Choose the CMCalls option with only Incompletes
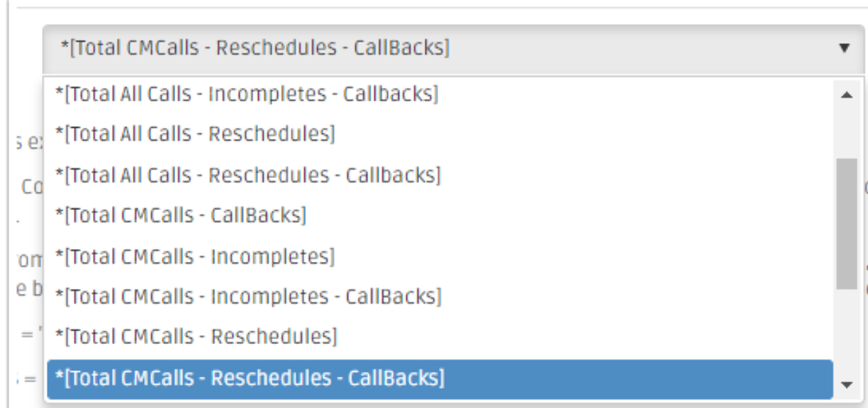The image size is (868, 408). [x=440, y=255]
